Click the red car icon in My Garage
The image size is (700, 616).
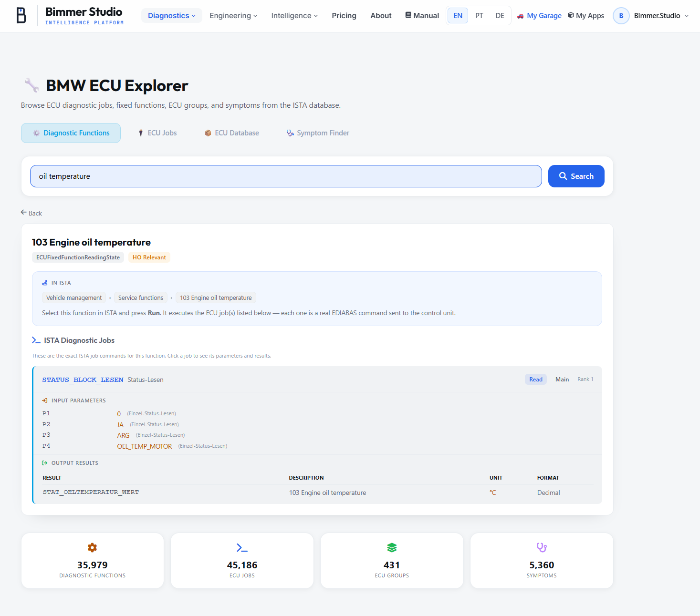pos(521,16)
